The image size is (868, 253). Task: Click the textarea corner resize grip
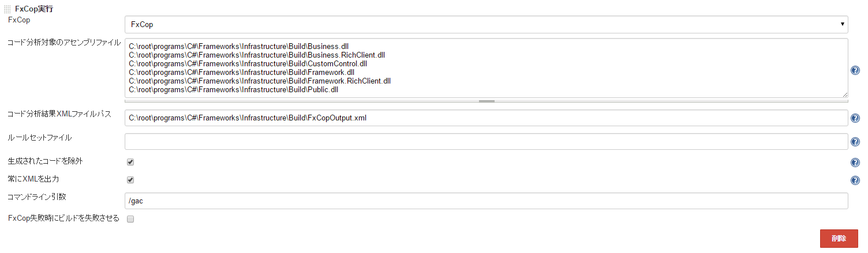[844, 95]
